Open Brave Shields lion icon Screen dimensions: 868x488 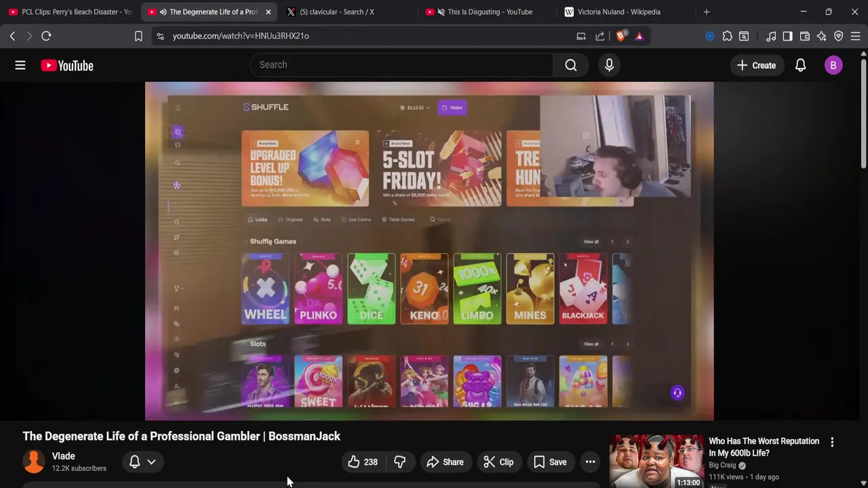[620, 36]
